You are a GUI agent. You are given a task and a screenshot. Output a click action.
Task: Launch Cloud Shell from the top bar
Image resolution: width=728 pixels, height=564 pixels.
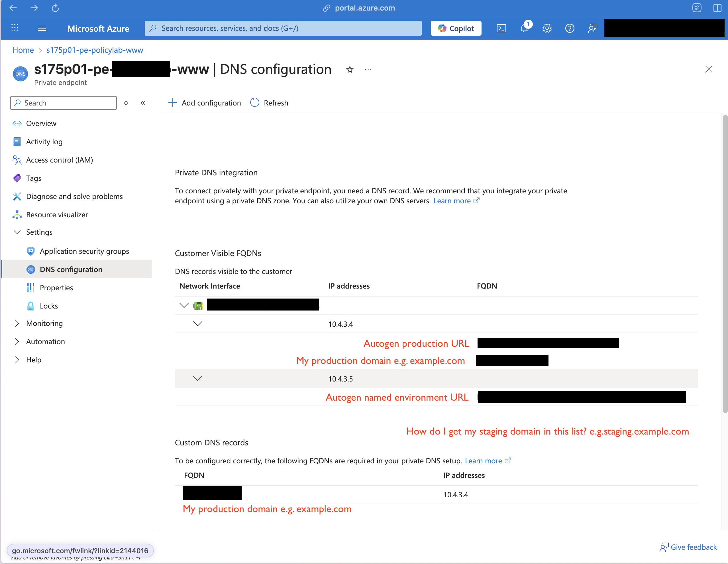[501, 28]
